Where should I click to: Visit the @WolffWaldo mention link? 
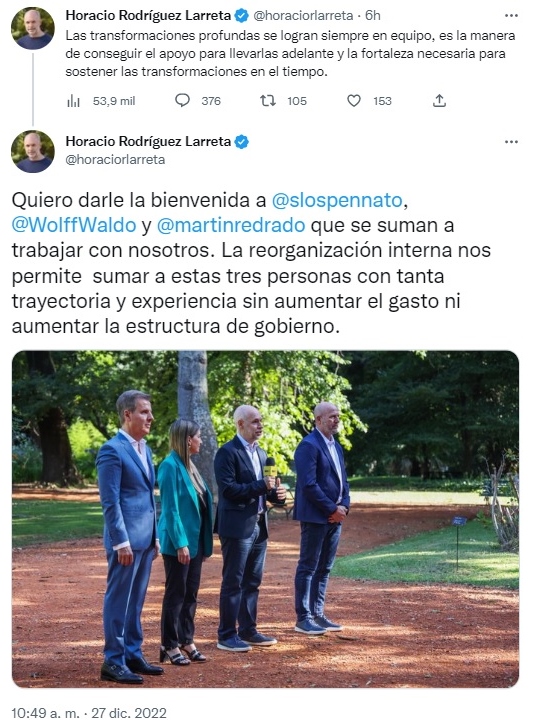pos(74,225)
